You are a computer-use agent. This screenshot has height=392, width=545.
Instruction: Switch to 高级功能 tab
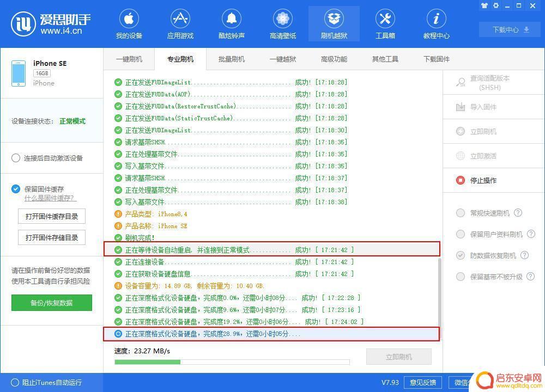pos(334,59)
